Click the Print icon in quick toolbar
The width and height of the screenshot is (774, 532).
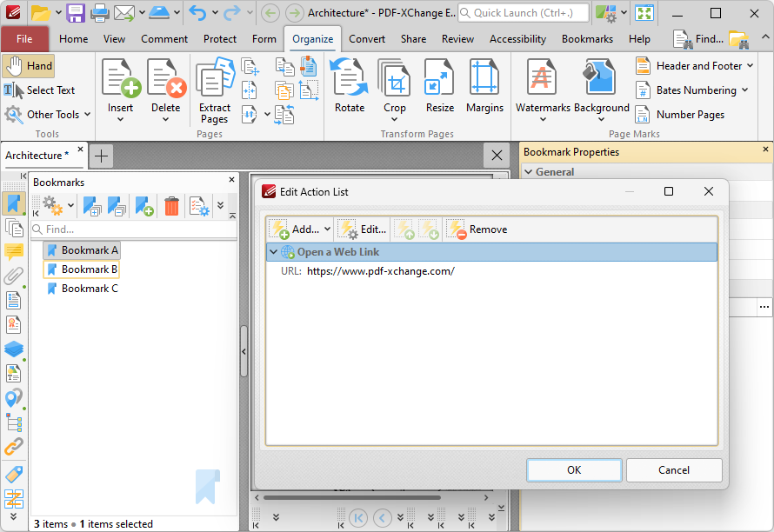(100, 13)
